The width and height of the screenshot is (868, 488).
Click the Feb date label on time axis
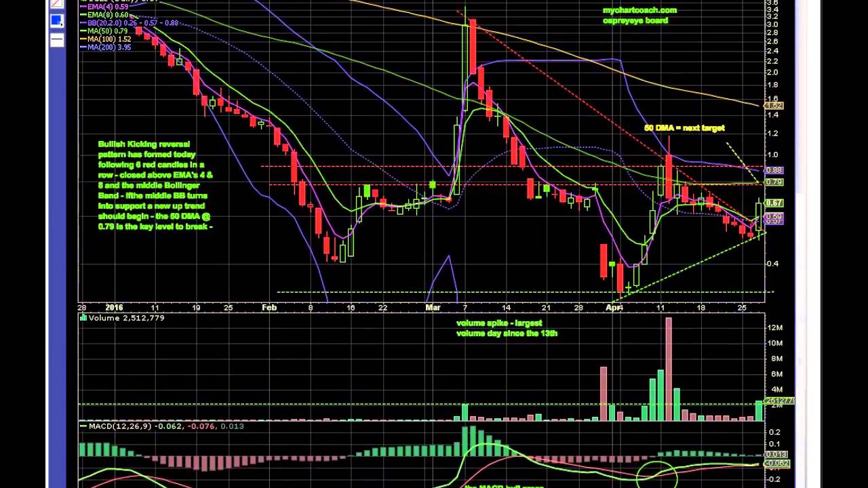click(269, 308)
